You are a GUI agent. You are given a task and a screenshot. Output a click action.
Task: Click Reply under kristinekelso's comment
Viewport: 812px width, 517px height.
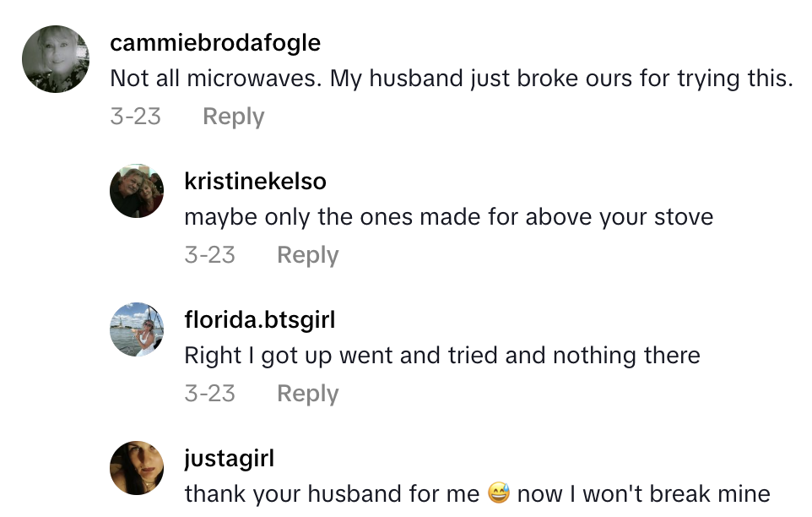pos(307,254)
